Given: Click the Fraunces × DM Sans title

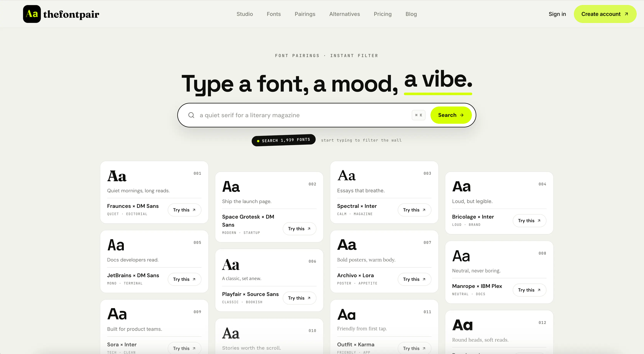Looking at the screenshot, I should tap(133, 206).
